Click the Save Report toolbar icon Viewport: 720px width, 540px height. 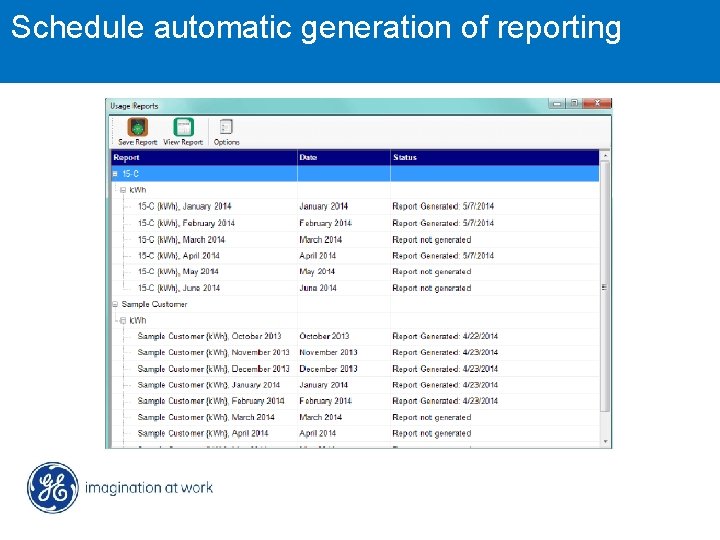137,127
